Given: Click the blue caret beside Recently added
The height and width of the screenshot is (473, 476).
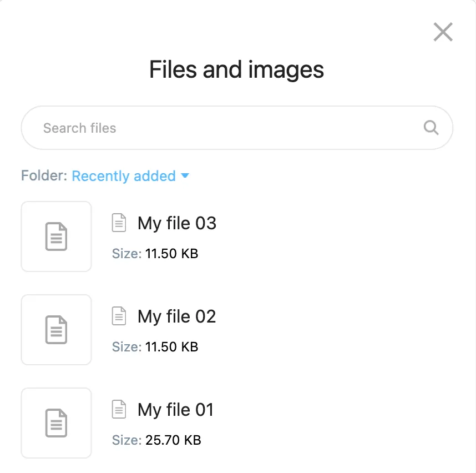Looking at the screenshot, I should click(x=185, y=176).
